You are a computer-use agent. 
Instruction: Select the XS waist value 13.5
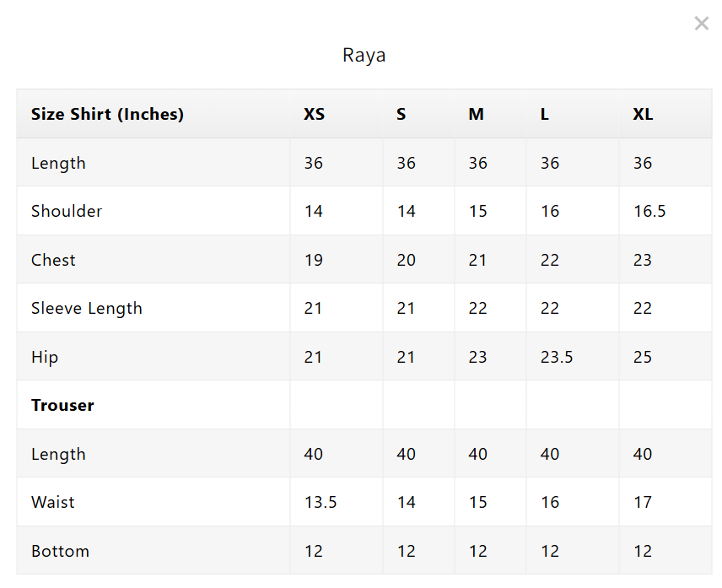pos(321,502)
